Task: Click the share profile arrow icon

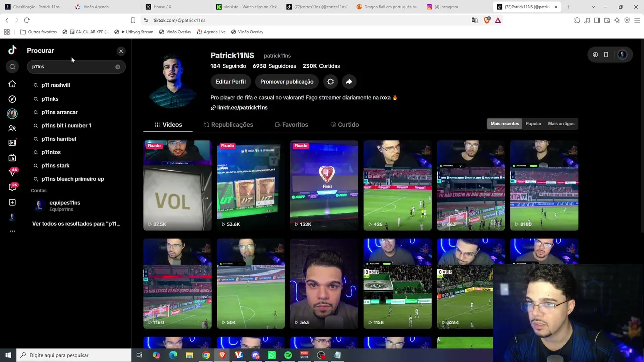Action: coord(349,82)
